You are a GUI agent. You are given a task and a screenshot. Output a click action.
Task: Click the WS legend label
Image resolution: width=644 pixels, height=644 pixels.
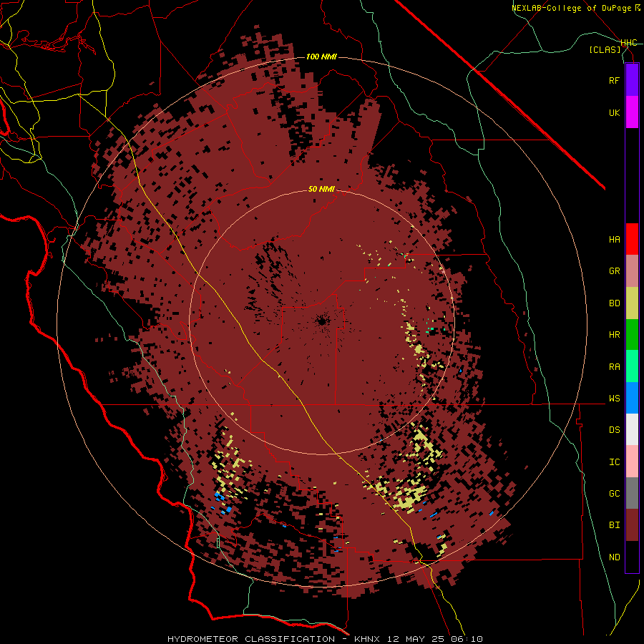tap(614, 398)
